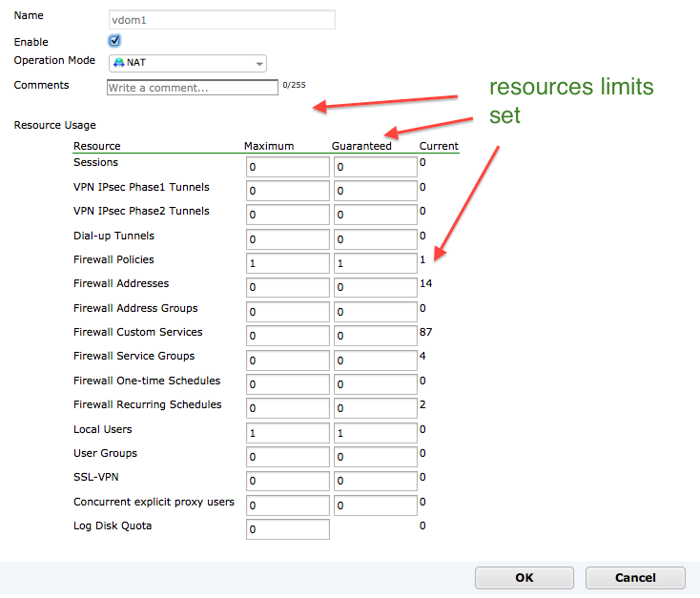Click the Maximum column header
This screenshot has height=598, width=700.
[269, 146]
